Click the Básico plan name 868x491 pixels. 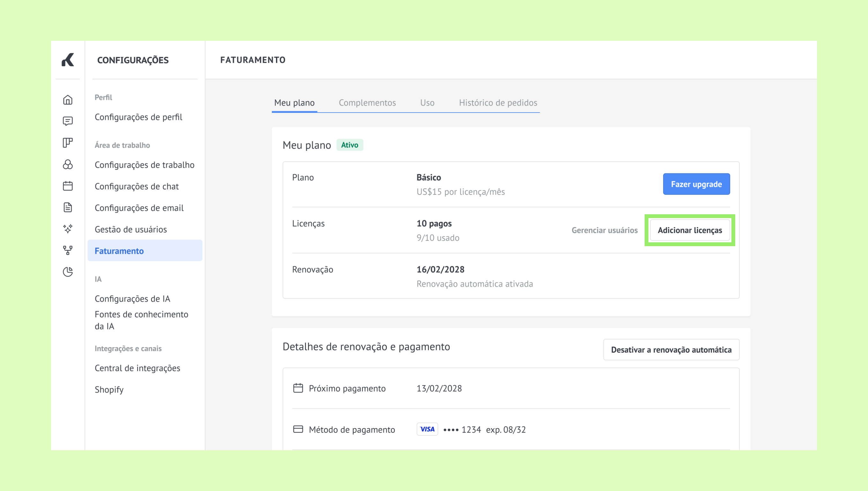(x=429, y=177)
